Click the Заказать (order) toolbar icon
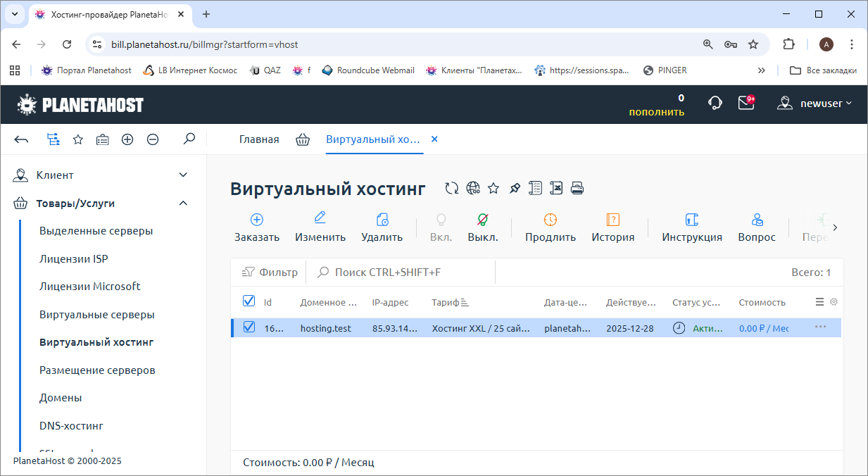Viewport: 868px width, 476px height. tap(257, 220)
